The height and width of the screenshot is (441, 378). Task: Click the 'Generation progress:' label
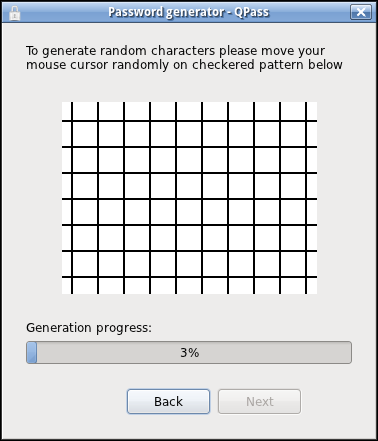coord(89,328)
